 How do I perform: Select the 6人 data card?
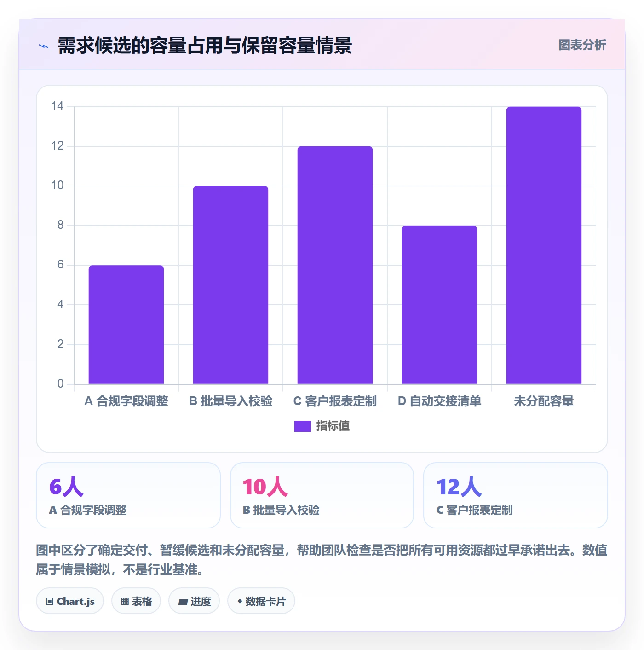click(x=128, y=495)
